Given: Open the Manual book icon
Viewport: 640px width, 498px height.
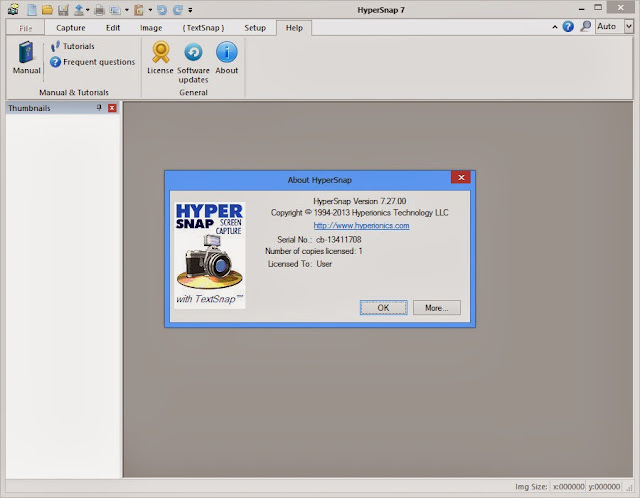Looking at the screenshot, I should [27, 58].
